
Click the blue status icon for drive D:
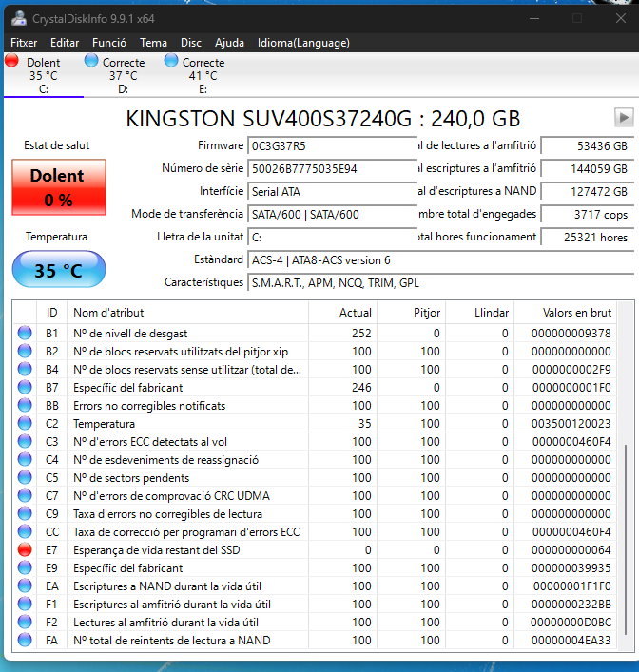click(91, 61)
